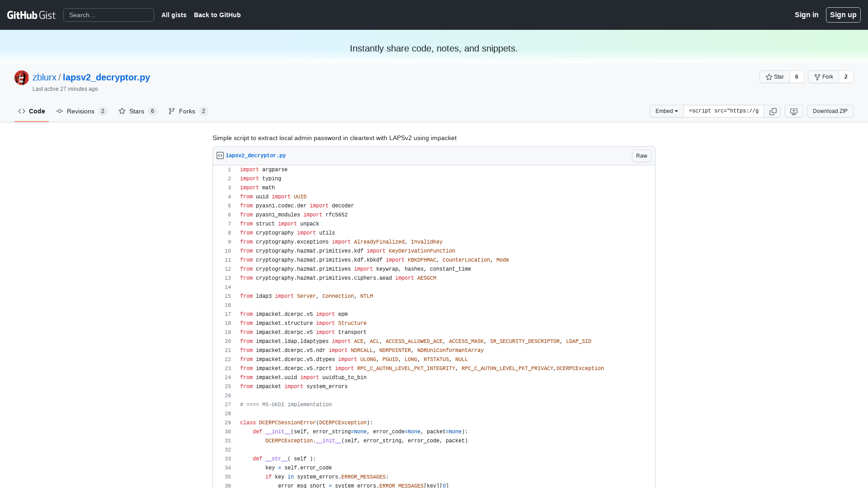The height and width of the screenshot is (488, 868).
Task: Click the lapsv2_decryptor.py filename link
Action: 255,155
